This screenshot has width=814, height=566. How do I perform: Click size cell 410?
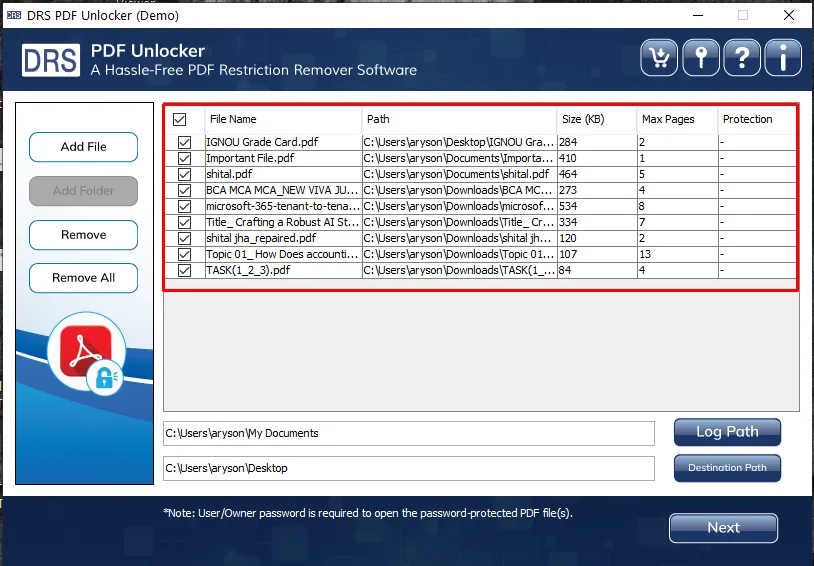(597, 158)
